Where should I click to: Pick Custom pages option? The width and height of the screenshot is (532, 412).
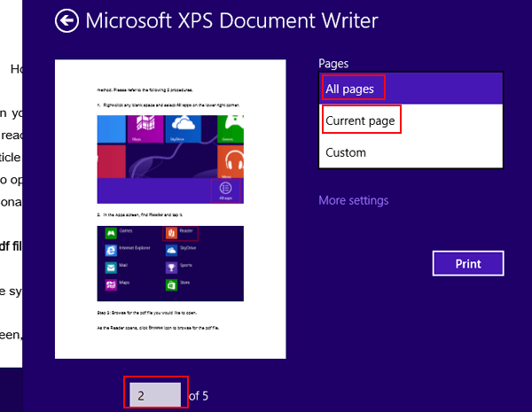coord(411,152)
